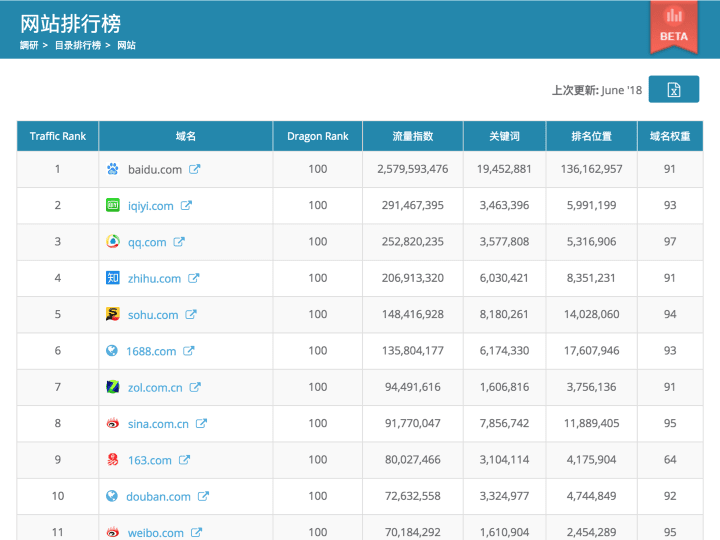Sort by 关键词 column header
Viewport: 720px width, 540px height.
pos(504,136)
